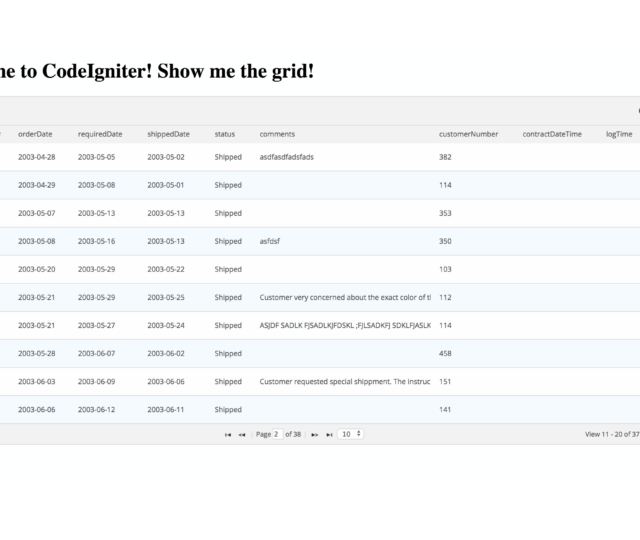Select customer number 103

pos(445,269)
